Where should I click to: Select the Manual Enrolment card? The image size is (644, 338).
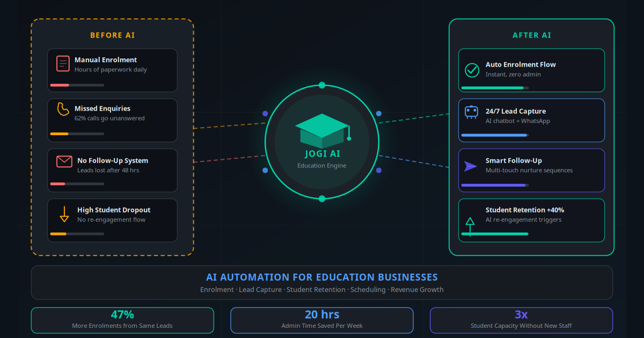(x=112, y=70)
